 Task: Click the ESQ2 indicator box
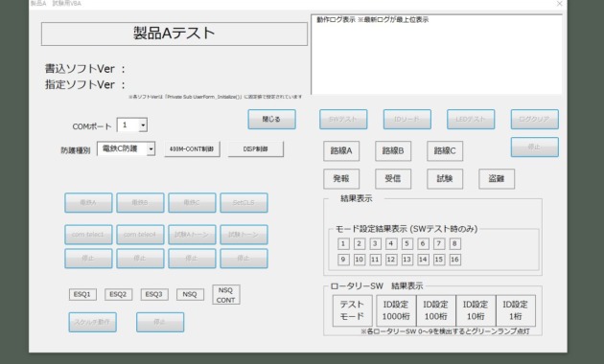[x=118, y=294]
